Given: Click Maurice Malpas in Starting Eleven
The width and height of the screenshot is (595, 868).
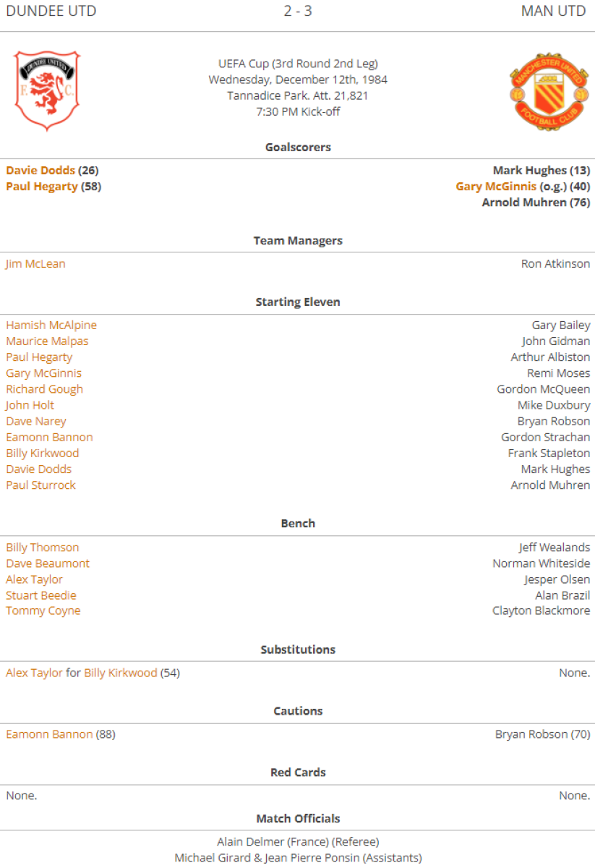Looking at the screenshot, I should (x=47, y=341).
